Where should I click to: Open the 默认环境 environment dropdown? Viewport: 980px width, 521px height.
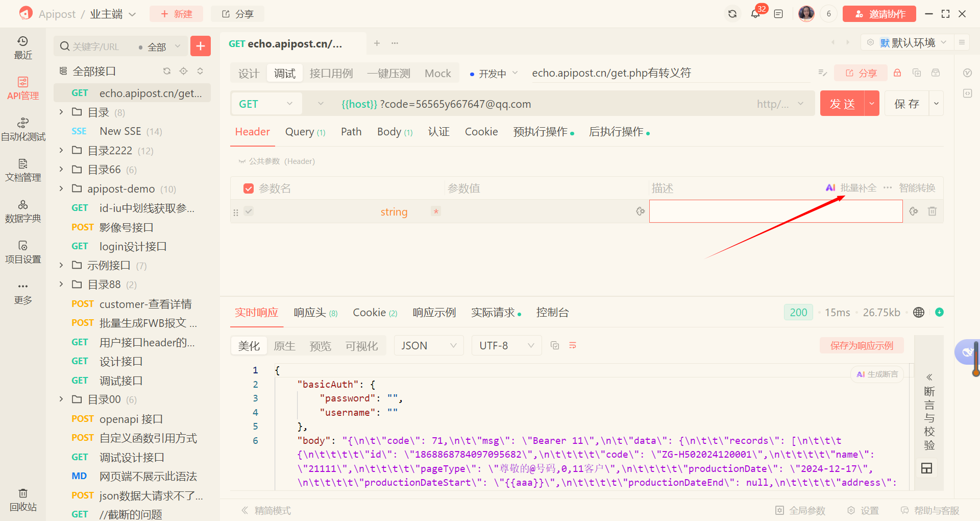[x=907, y=42]
